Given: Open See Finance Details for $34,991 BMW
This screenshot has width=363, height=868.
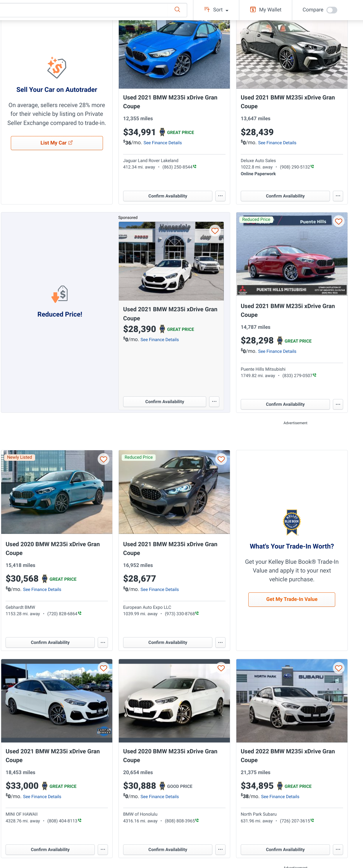Looking at the screenshot, I should tap(162, 143).
